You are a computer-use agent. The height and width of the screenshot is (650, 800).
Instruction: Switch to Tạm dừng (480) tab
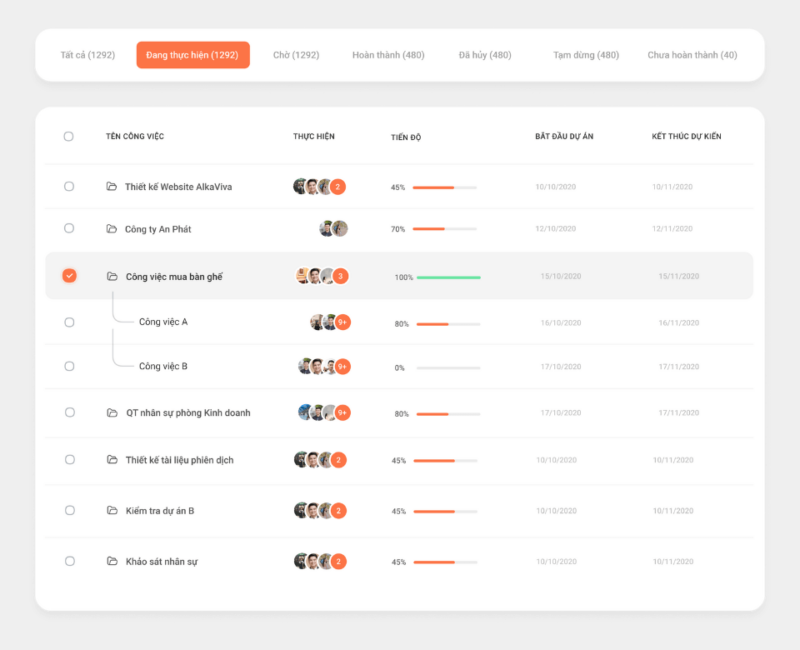click(586, 55)
